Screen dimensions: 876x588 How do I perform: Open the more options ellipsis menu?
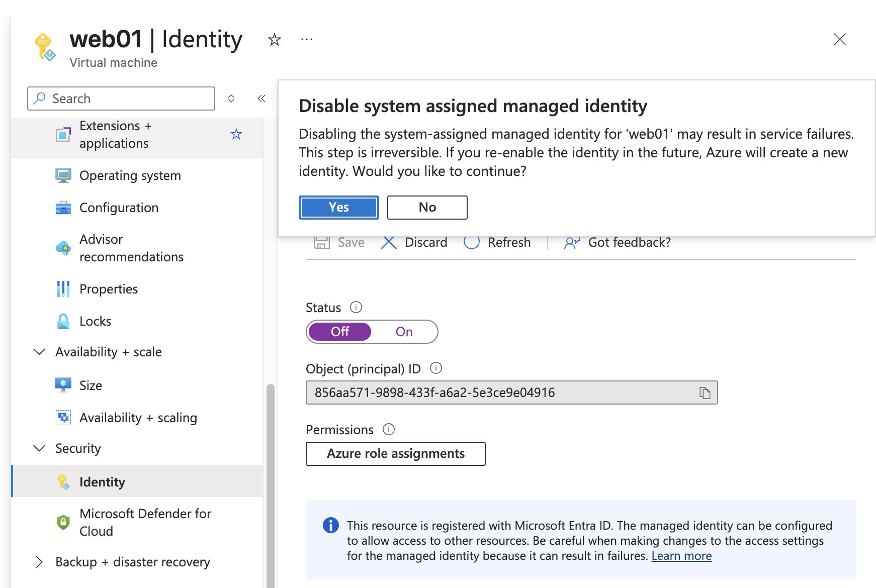[307, 39]
